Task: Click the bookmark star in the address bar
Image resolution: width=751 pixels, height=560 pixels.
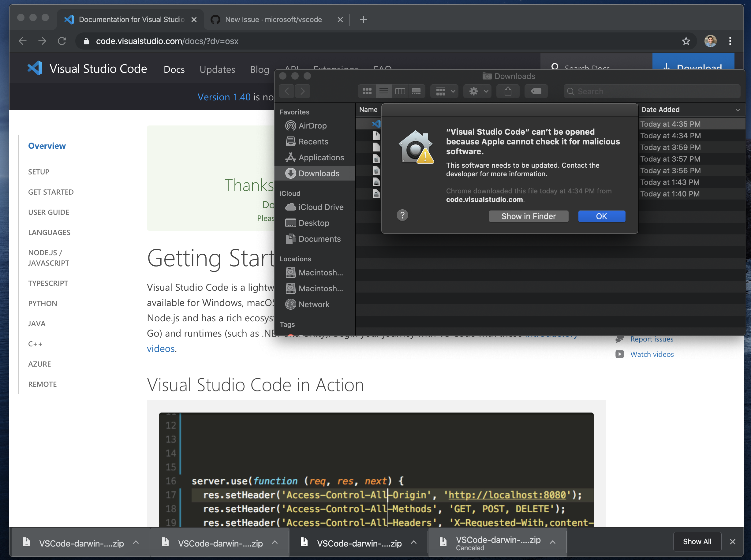Action: (x=686, y=41)
